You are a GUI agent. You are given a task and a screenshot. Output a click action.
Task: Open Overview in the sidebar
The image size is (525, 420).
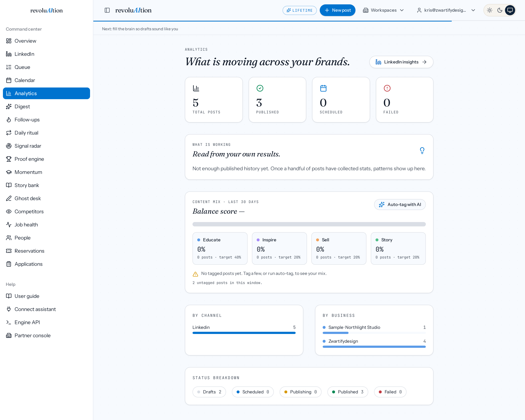[x=46, y=41]
